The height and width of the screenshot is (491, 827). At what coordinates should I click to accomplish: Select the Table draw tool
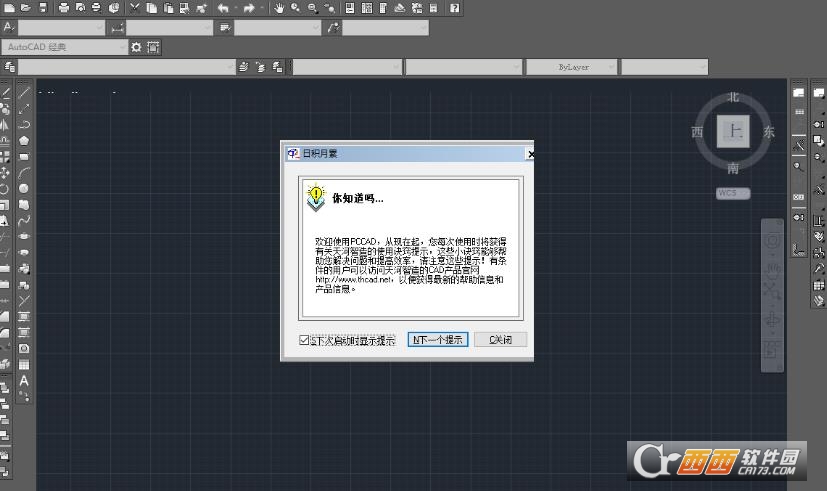click(24, 365)
